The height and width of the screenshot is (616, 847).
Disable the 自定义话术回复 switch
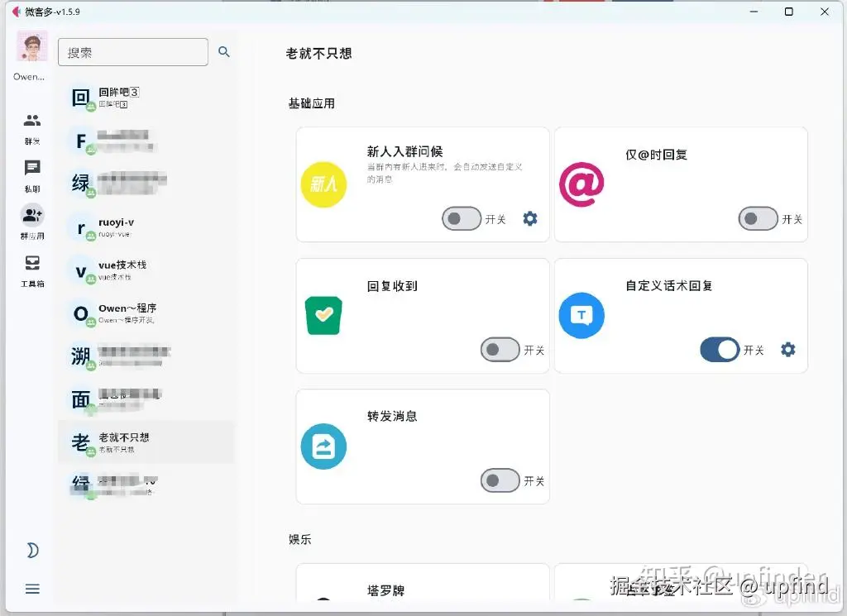pos(720,350)
